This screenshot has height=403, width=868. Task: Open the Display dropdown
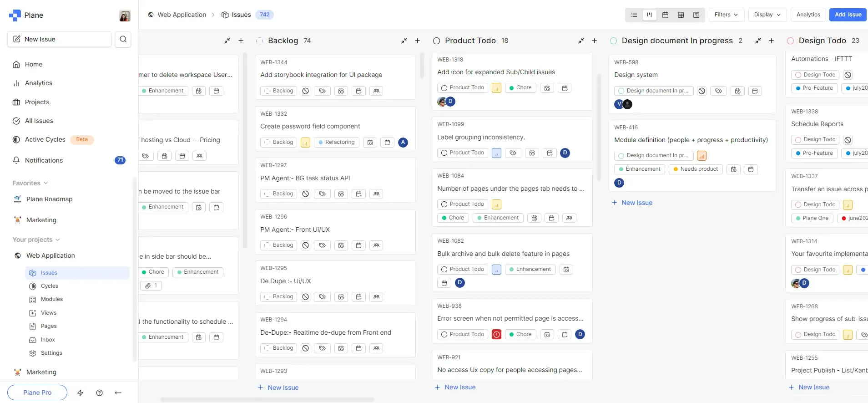(x=767, y=15)
